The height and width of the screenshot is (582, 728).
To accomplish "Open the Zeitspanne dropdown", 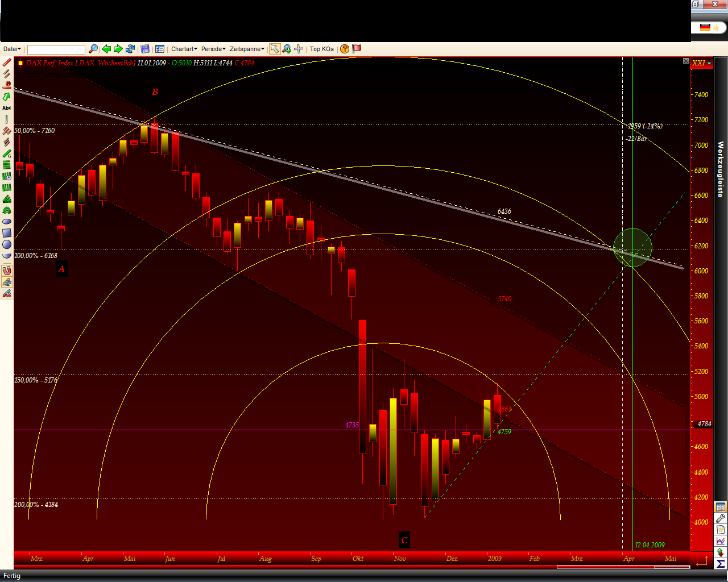I will coord(247,49).
